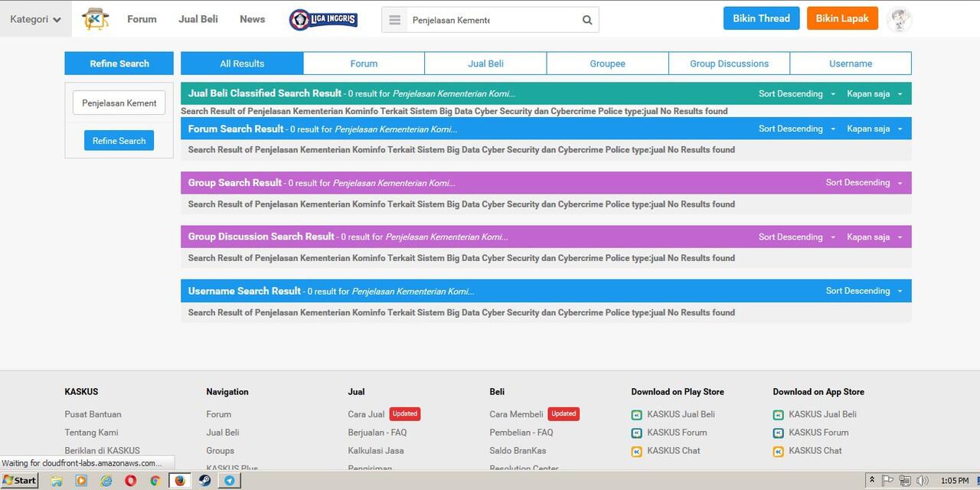The width and height of the screenshot is (980, 490).
Task: Click the Refine Search text field
Action: click(x=119, y=103)
